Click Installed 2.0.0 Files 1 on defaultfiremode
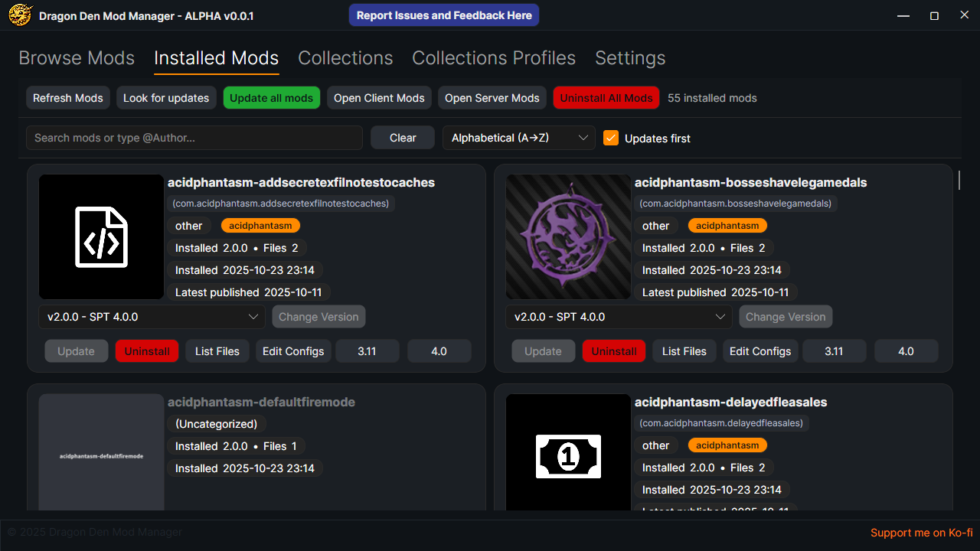Screen dimensions: 980x551 tap(237, 446)
